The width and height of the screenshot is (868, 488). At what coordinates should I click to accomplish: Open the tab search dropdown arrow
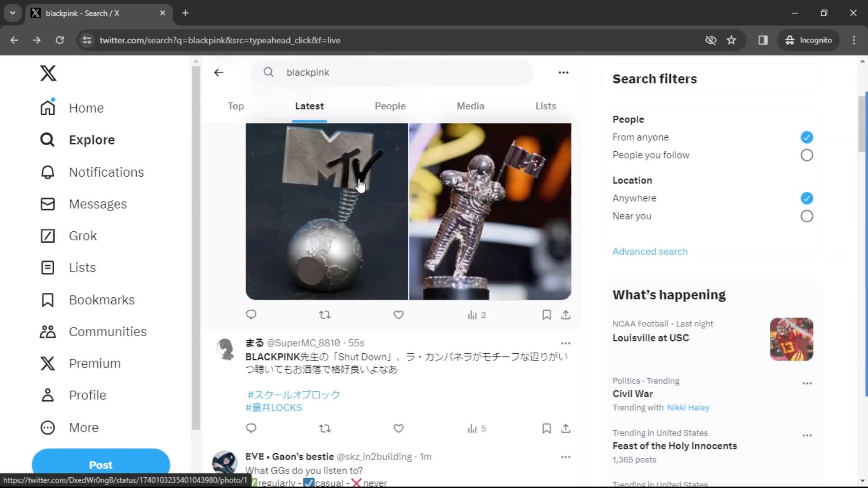pos(13,13)
